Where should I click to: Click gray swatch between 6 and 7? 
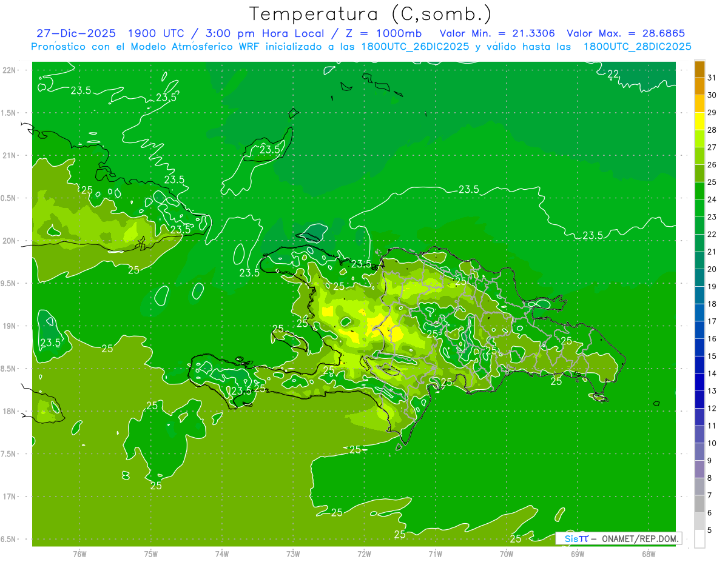(x=699, y=504)
